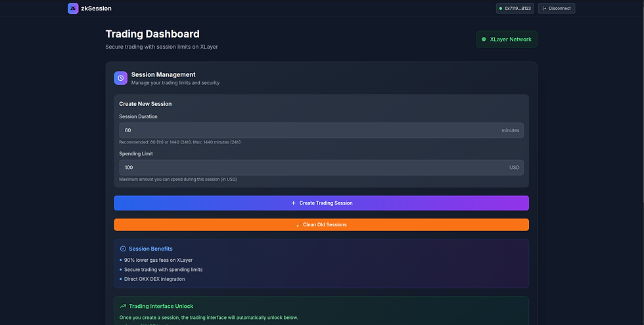Focus the Session Duration input field
This screenshot has height=325, width=644.
tap(309, 130)
